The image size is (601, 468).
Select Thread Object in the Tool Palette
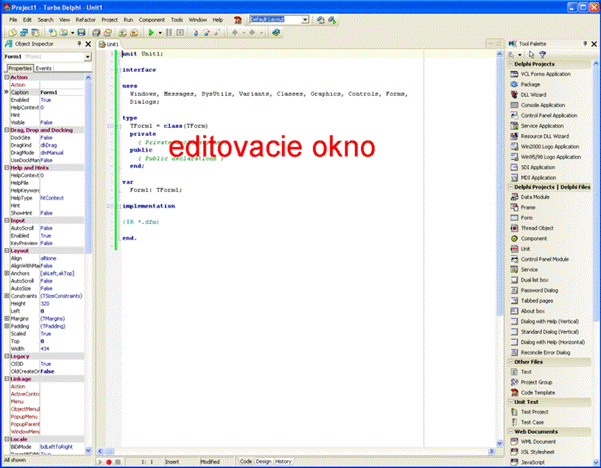[532, 228]
